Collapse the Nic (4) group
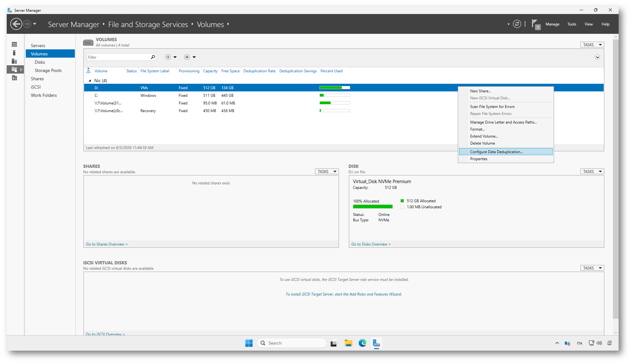 (x=90, y=81)
